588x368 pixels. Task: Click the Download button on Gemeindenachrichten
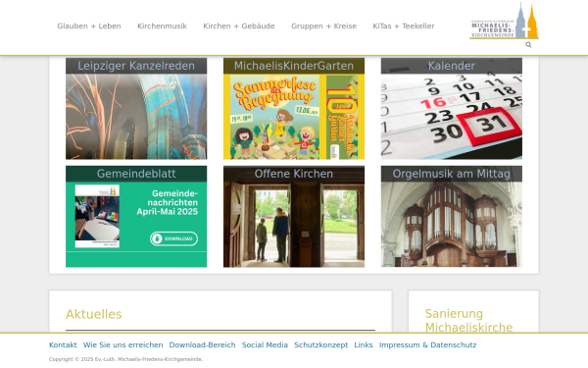(x=174, y=238)
